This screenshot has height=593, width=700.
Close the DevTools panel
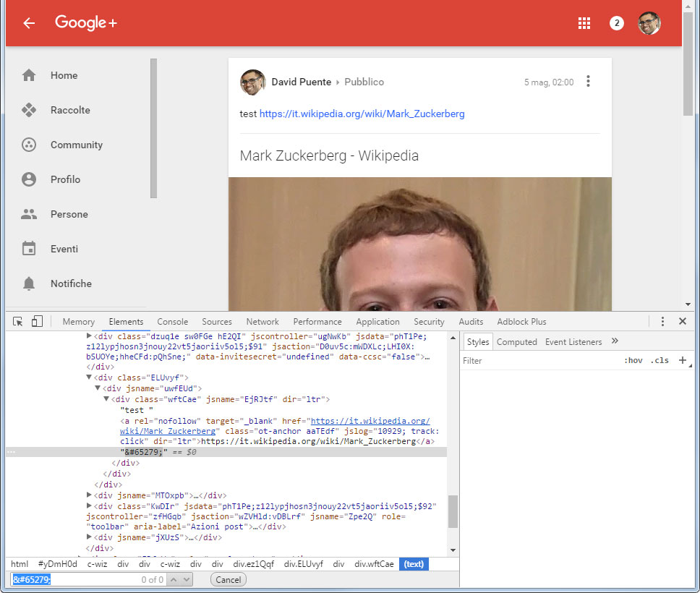(683, 321)
